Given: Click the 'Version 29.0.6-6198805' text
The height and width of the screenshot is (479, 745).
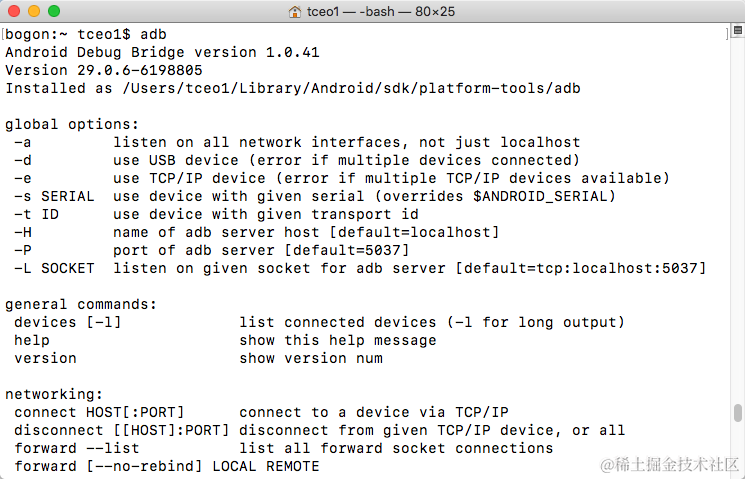Looking at the screenshot, I should pos(104,70).
